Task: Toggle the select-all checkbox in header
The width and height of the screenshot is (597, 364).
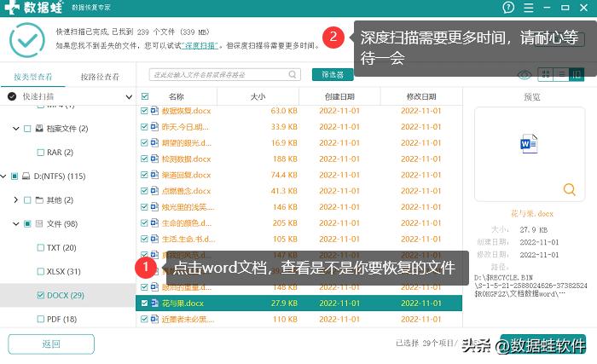Action: pyautogui.click(x=145, y=96)
